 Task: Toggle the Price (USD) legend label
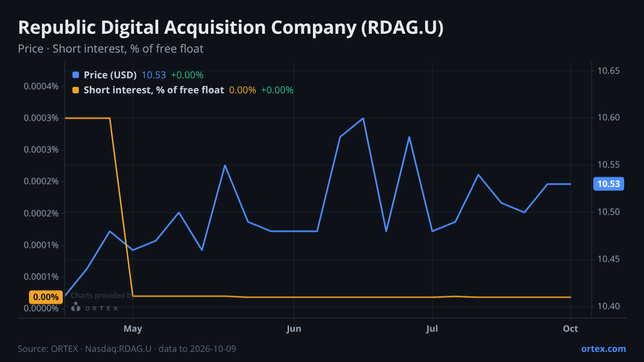point(110,75)
